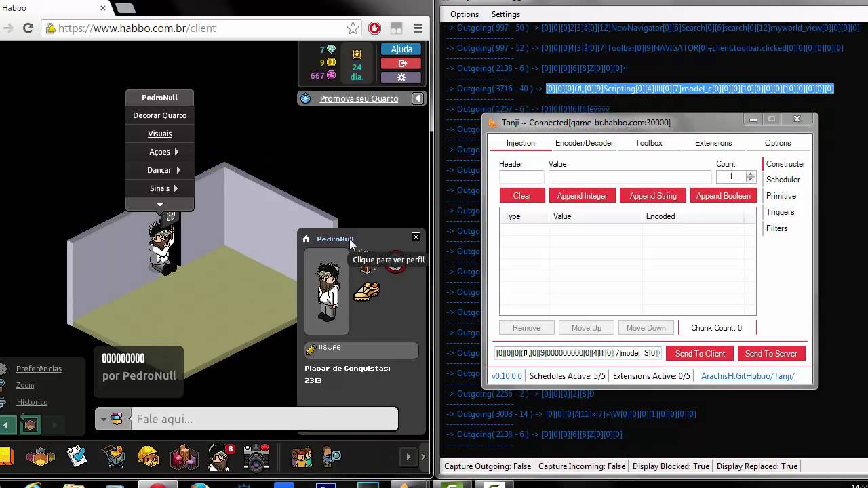Screen dimensions: 868x488
Task: Reload the page in Chrome
Action: 28,28
